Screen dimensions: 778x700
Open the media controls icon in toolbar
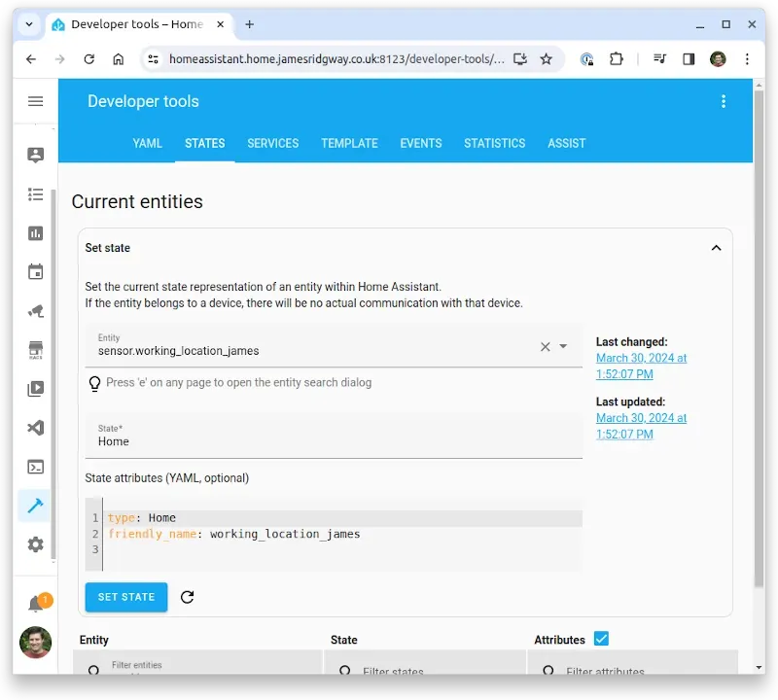[659, 59]
